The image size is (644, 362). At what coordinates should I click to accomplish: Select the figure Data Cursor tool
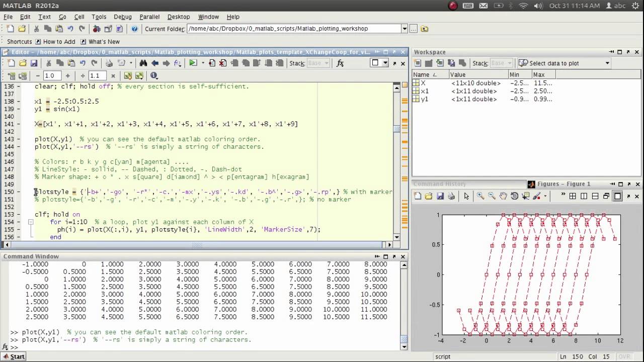pyautogui.click(x=525, y=196)
